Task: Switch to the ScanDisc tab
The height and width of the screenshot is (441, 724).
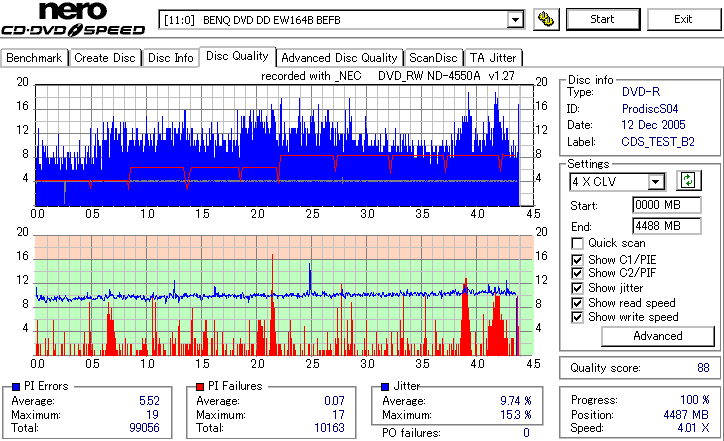Action: 433,58
